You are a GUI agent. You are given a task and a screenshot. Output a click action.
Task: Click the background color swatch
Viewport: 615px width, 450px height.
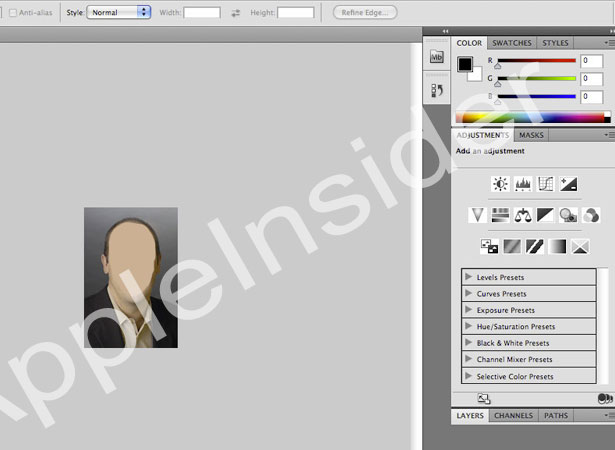click(477, 75)
